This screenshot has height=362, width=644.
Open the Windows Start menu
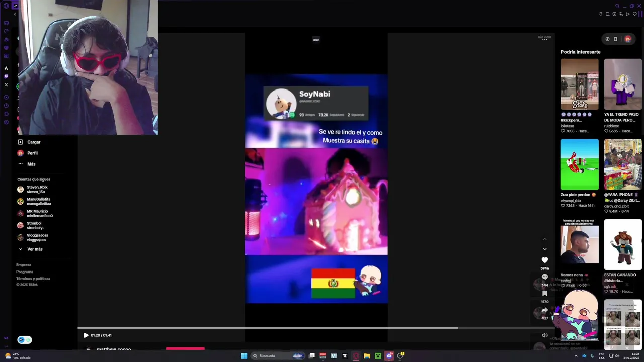[x=244, y=356]
